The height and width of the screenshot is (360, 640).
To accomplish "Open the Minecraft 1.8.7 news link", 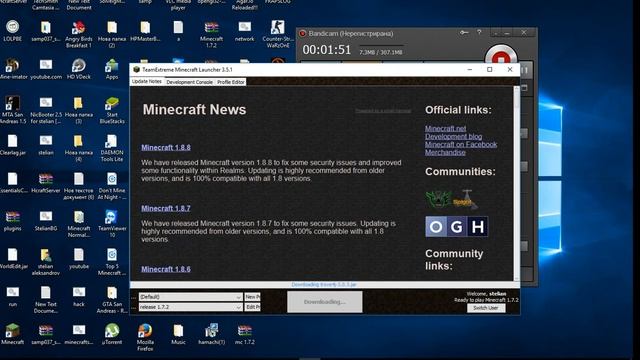I will pos(166,208).
